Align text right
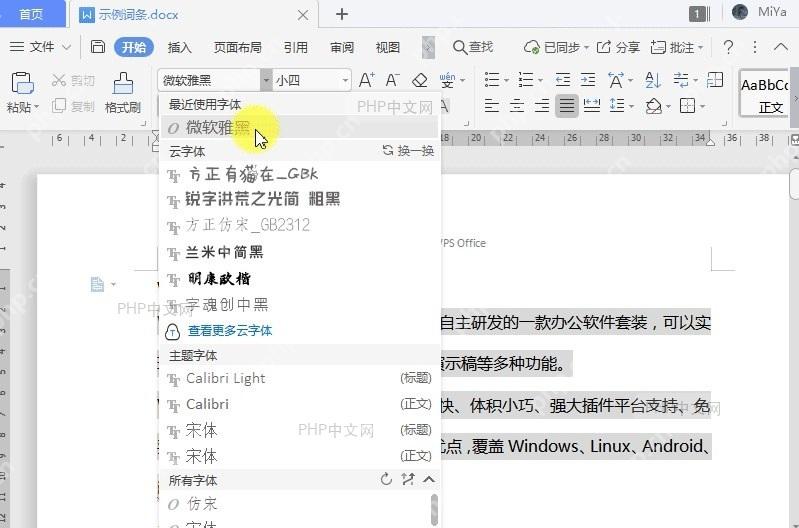Image resolution: width=799 pixels, height=528 pixels. coord(542,106)
